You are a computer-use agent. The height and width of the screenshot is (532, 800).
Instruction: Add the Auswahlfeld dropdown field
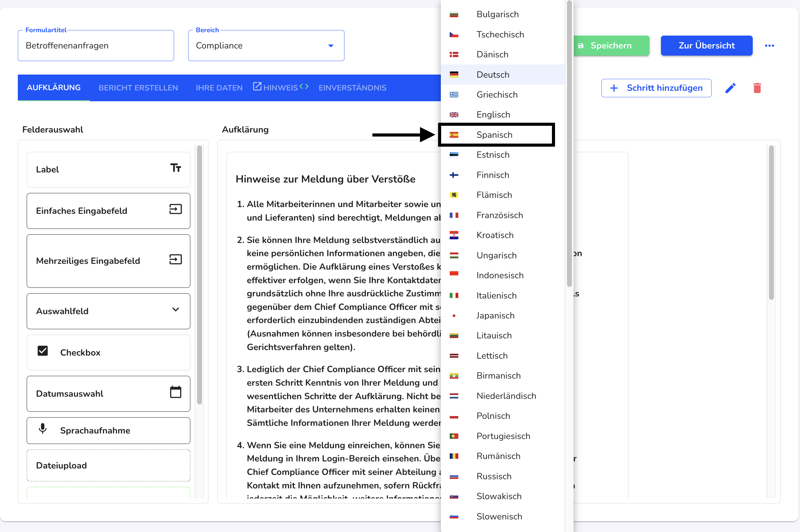[108, 311]
